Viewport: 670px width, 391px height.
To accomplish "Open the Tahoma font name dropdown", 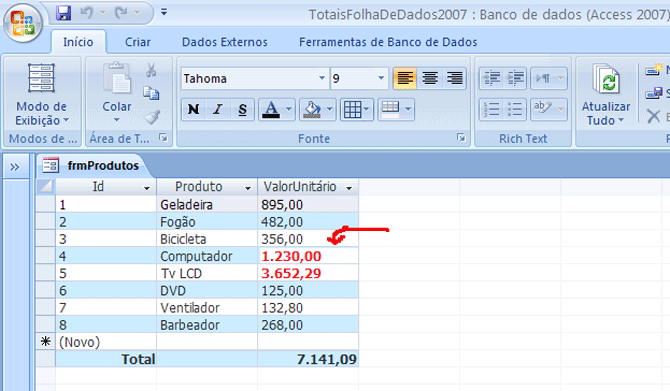I will pos(322,78).
